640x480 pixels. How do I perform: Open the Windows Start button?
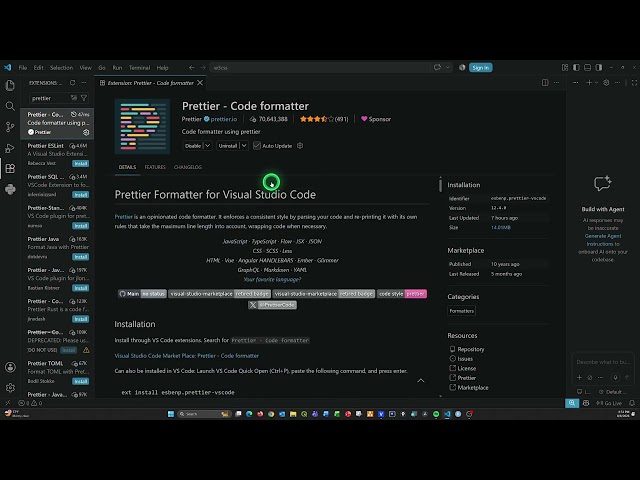click(171, 414)
